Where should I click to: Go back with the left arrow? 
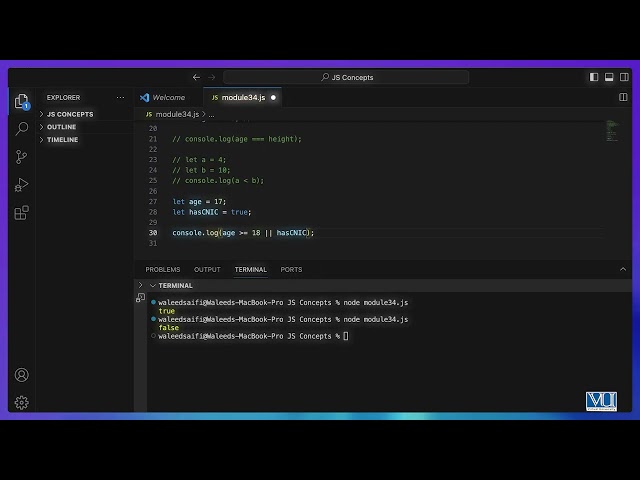pos(196,77)
